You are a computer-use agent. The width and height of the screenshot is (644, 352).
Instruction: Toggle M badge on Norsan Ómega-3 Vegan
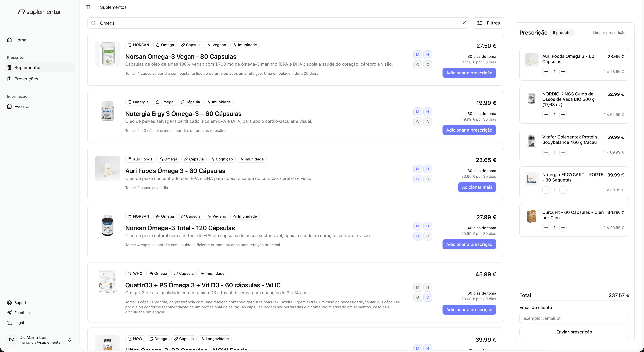pyautogui.click(x=418, y=54)
